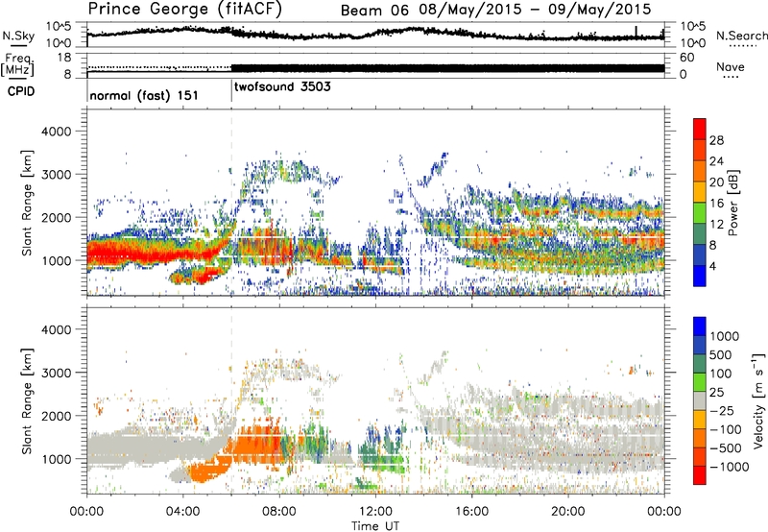Click the date range "08/May/2015 - 09/May/2015"
768x532 pixels.
(537, 10)
